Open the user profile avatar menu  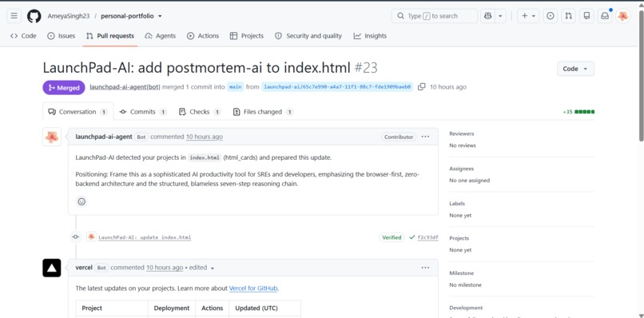pos(623,16)
